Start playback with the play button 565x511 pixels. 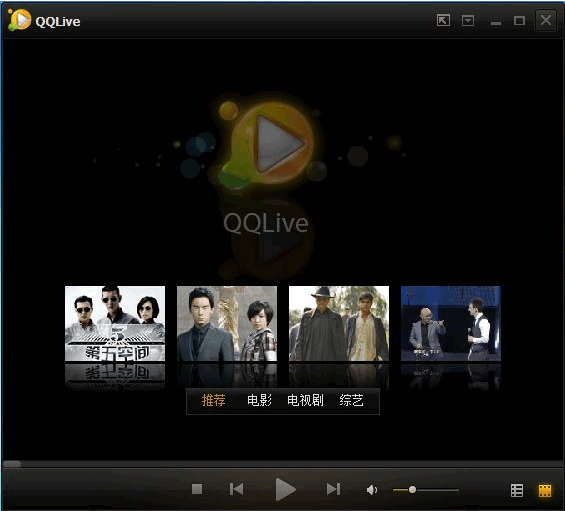[x=285, y=489]
